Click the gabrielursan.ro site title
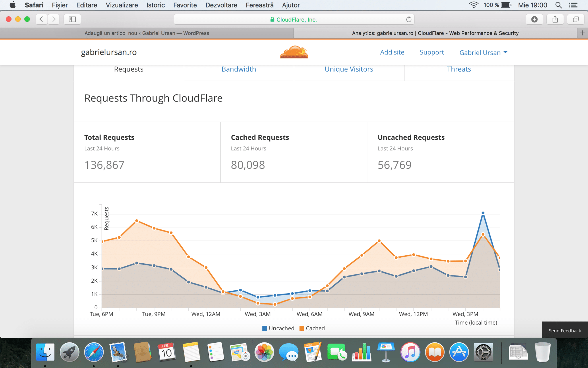The height and width of the screenshot is (368, 588). 109,52
